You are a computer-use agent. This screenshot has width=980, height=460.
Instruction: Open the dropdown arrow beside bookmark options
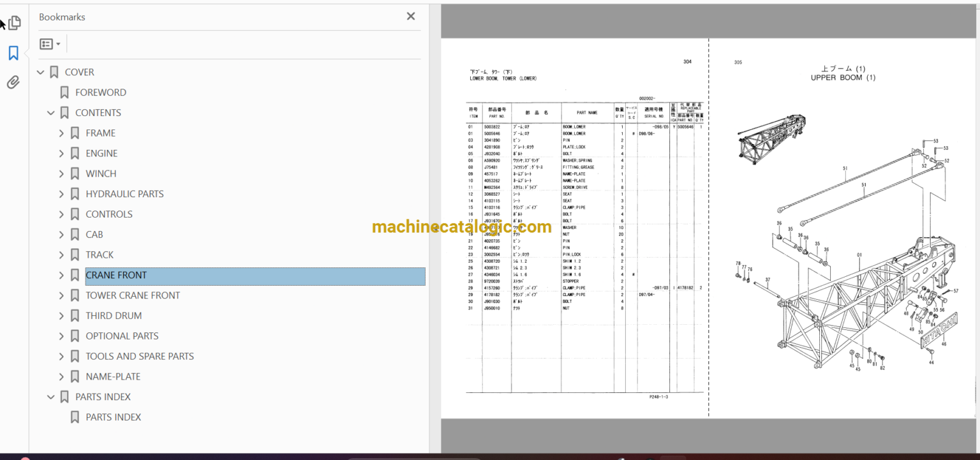(57, 43)
